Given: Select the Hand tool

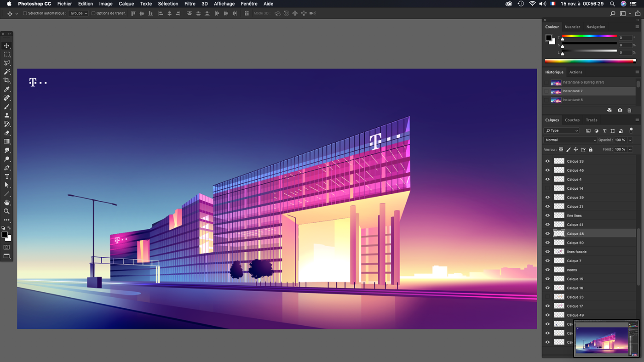Looking at the screenshot, I should 7,203.
